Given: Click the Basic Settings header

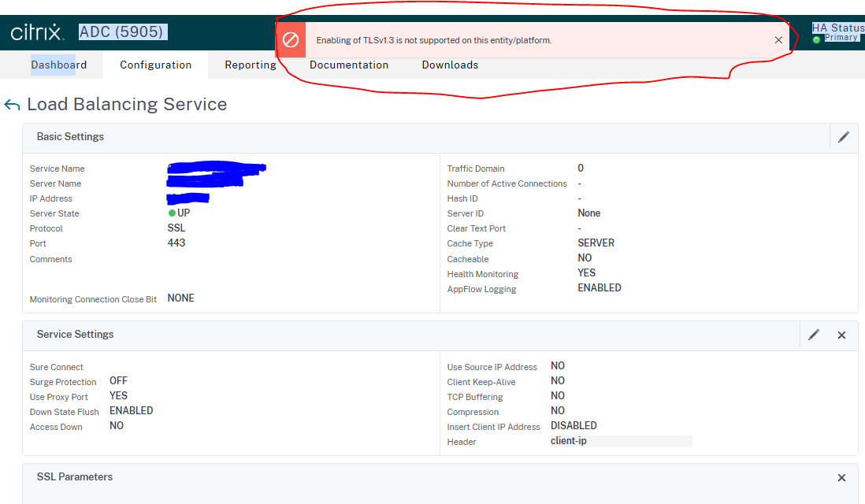Looking at the screenshot, I should coord(70,137).
